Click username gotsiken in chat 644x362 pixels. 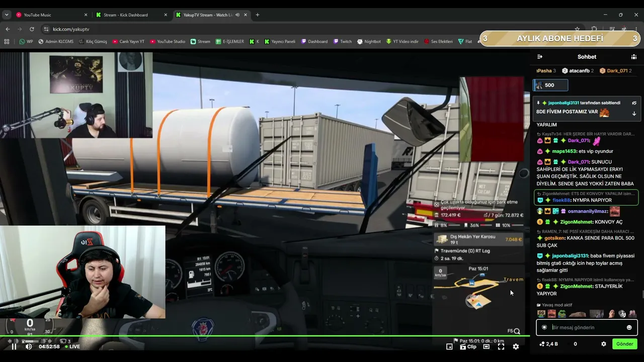click(554, 238)
